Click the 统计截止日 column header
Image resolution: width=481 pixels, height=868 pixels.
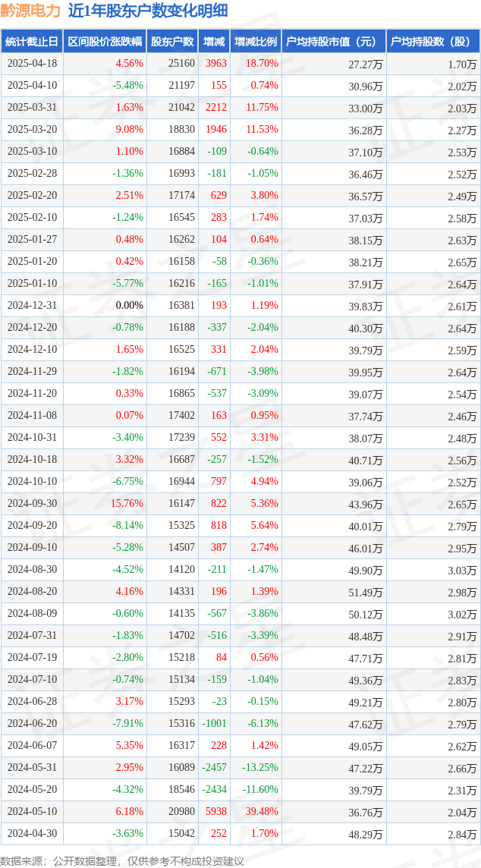32,41
